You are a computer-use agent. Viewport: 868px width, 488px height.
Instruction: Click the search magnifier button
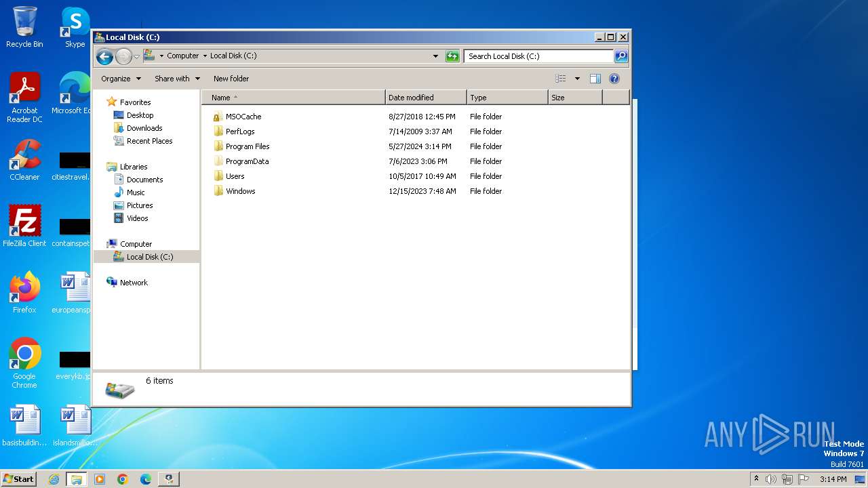pos(620,56)
